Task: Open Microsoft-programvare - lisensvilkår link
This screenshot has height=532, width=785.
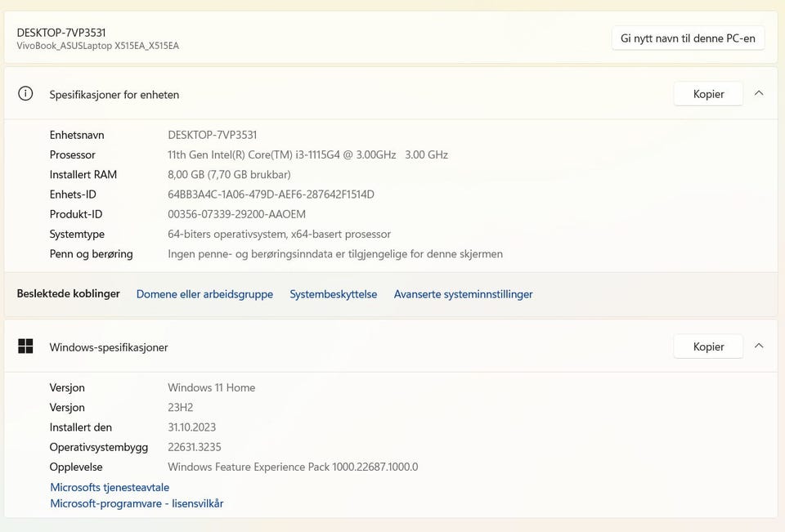Action: [x=137, y=503]
